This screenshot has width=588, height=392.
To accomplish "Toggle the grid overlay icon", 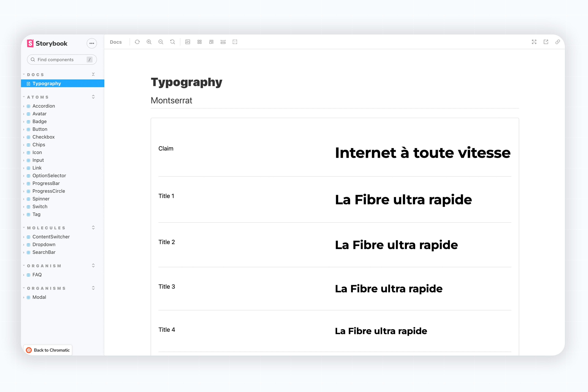I will [200, 42].
